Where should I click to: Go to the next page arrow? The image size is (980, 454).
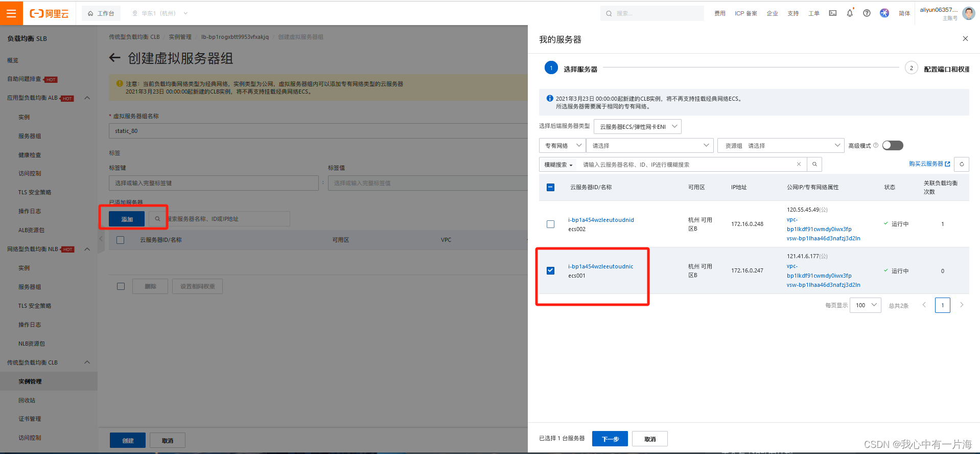point(962,305)
